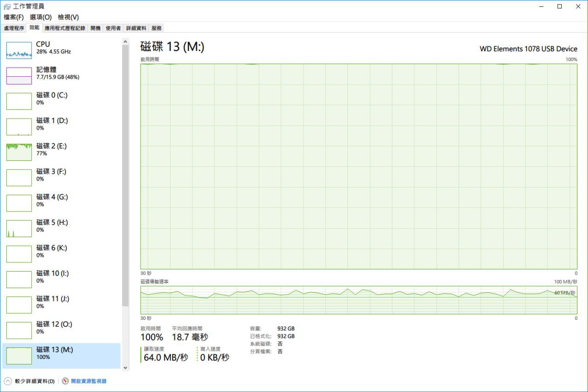Close the Task Manager window
Image resolution: width=588 pixels, height=392 pixels.
pos(578,6)
